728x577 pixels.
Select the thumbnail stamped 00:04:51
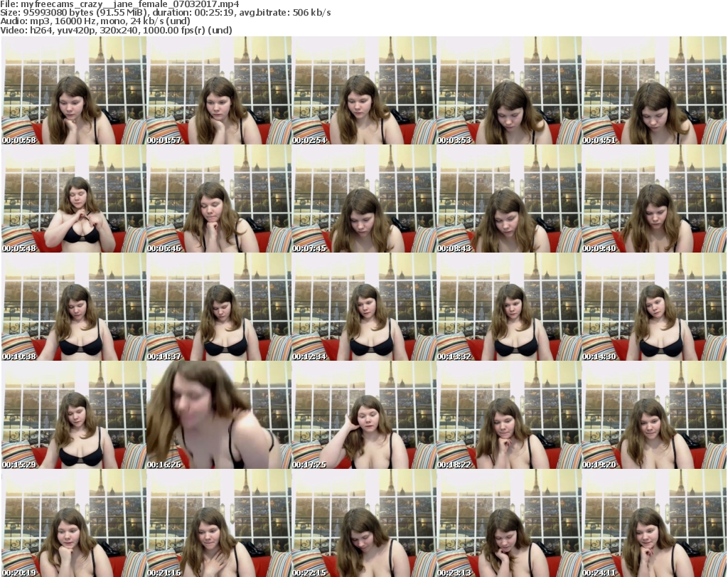click(x=654, y=90)
